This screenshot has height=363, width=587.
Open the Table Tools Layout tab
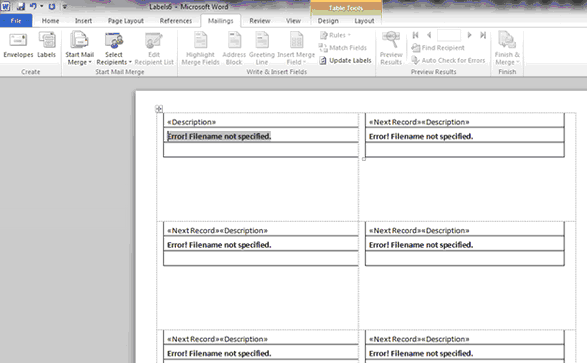click(364, 21)
